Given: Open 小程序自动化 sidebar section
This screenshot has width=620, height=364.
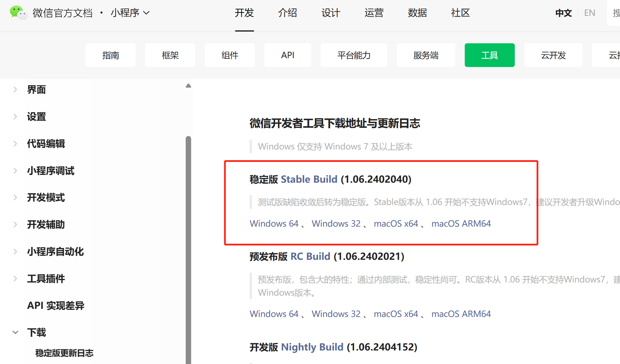Looking at the screenshot, I should tap(55, 252).
